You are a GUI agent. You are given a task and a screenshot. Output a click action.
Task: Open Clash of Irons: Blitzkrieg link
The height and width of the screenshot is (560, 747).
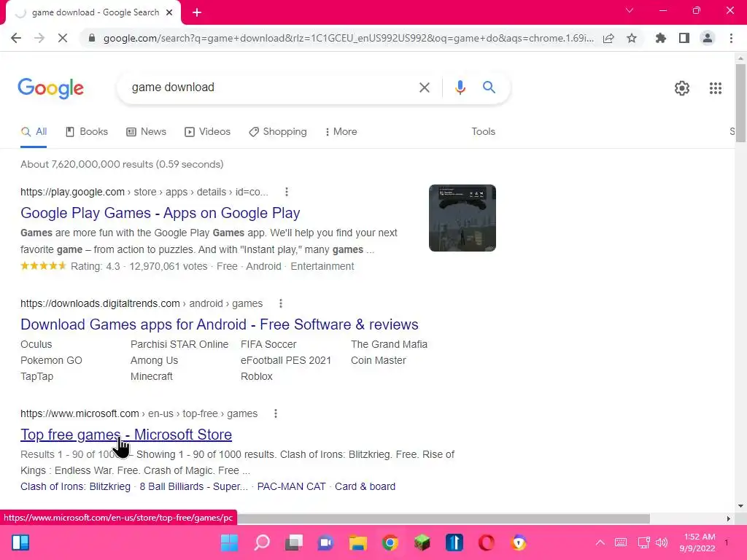[x=75, y=486]
